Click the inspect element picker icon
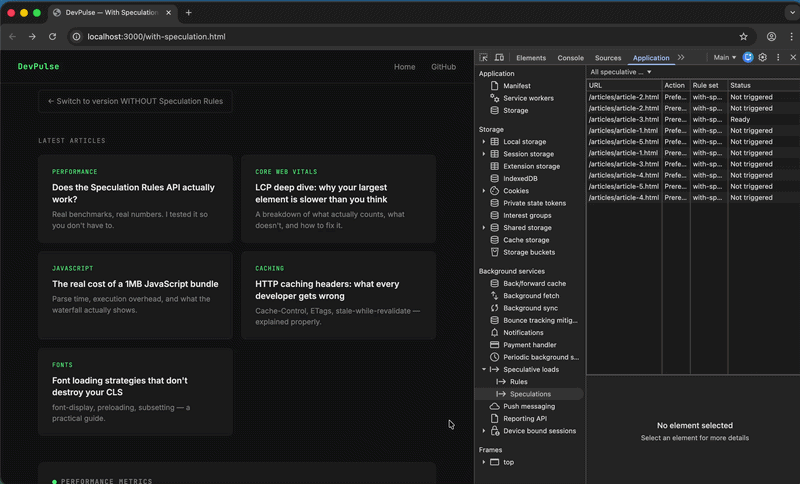This screenshot has width=800, height=484. [x=484, y=58]
